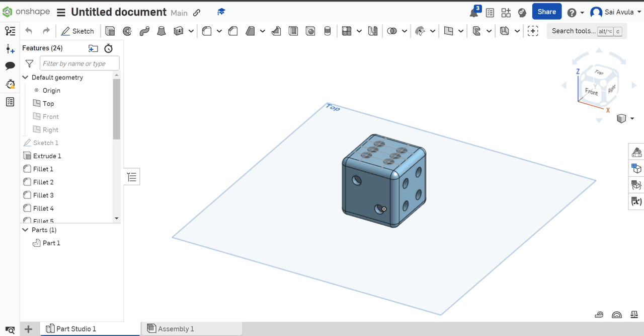The height and width of the screenshot is (336, 644).
Task: Open the Plane tool dropdown arrow
Action: click(461, 31)
